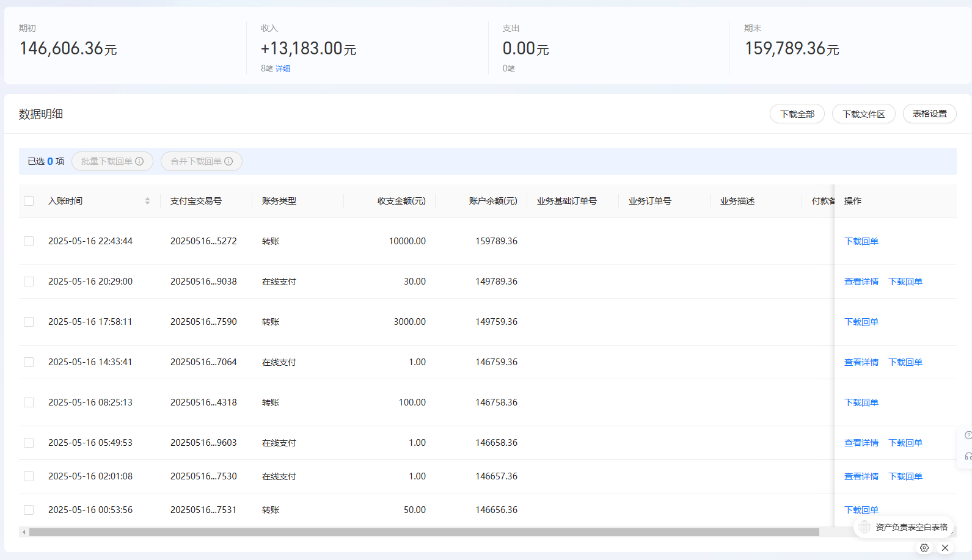This screenshot has width=972, height=560.
Task: Click balance value 159789.36 in table
Action: 496,241
